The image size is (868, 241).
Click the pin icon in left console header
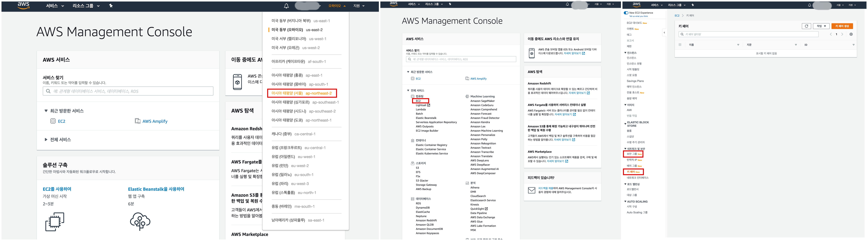coord(111,6)
